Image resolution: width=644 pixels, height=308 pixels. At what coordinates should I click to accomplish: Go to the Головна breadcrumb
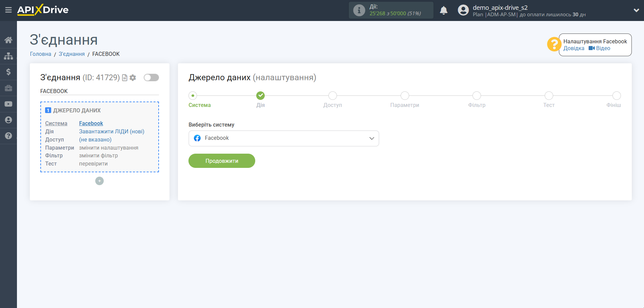coord(40,54)
